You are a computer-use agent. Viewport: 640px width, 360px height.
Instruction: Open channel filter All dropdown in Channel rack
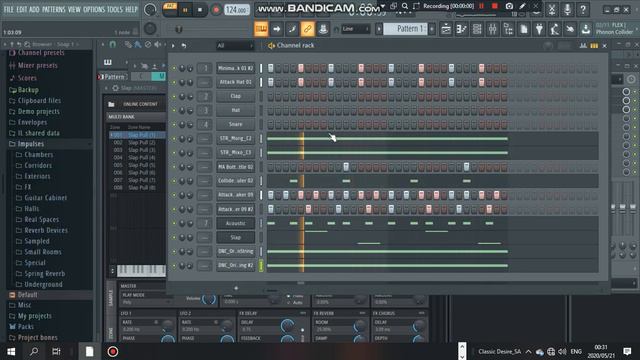click(235, 46)
